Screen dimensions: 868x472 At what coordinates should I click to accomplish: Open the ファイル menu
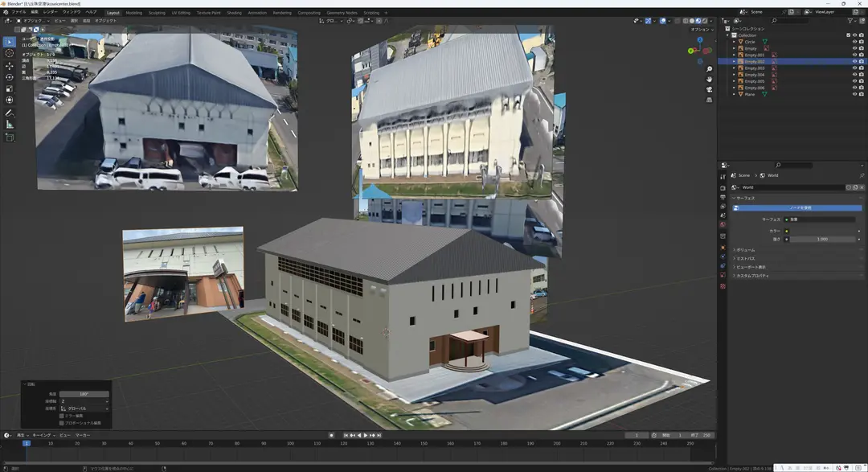[18, 12]
